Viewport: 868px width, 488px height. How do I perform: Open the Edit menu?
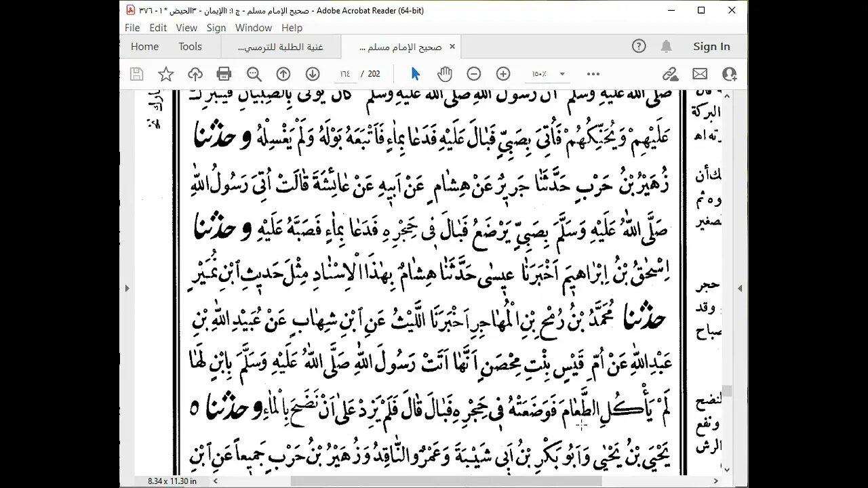click(x=158, y=28)
